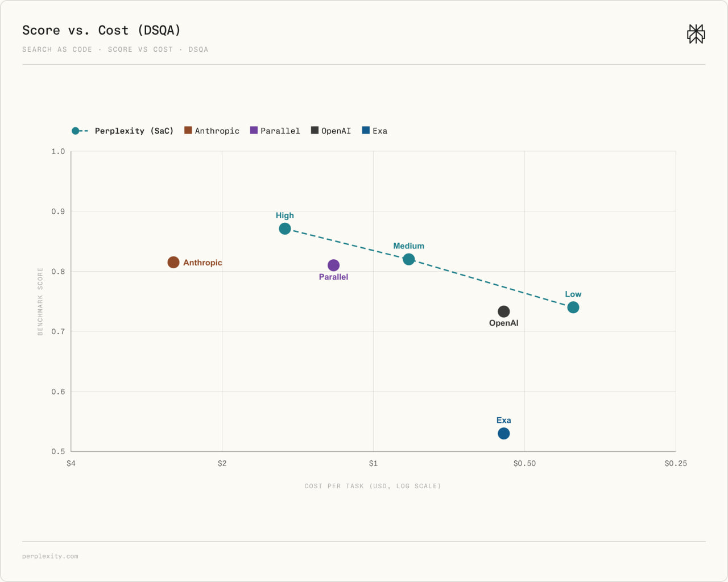Screen dimensions: 728x582
Task: Click the Cost Per Task axis title
Action: [x=373, y=486]
